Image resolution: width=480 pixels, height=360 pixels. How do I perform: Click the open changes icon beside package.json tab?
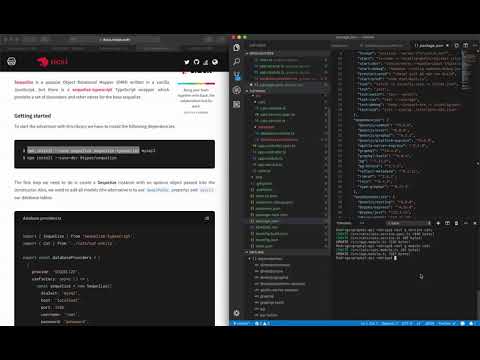coord(457,45)
